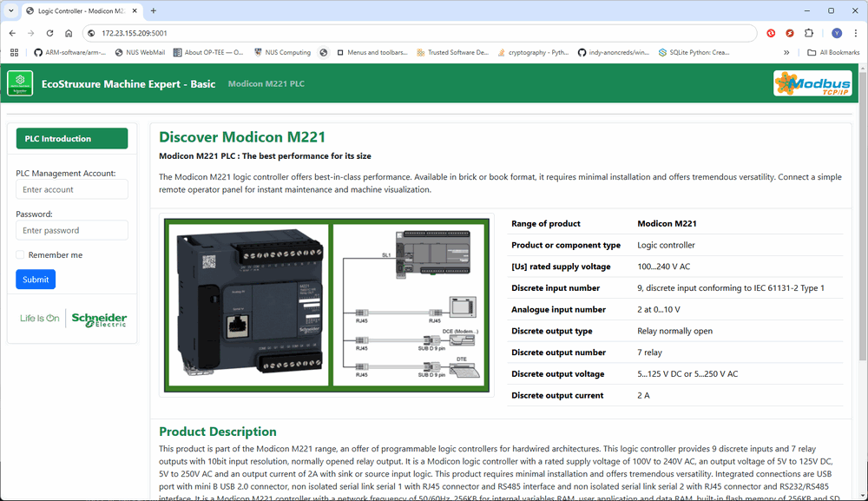Click the Modicon M221 PLC header text
The width and height of the screenshot is (868, 501).
tap(266, 83)
